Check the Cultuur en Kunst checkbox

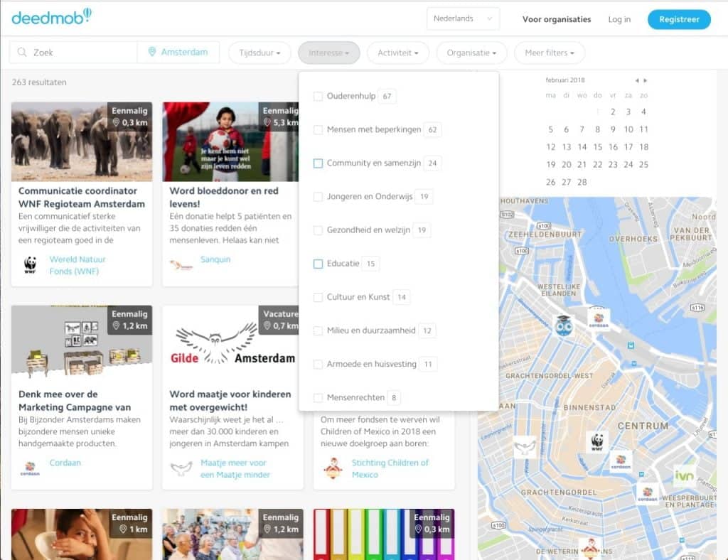coord(318,297)
